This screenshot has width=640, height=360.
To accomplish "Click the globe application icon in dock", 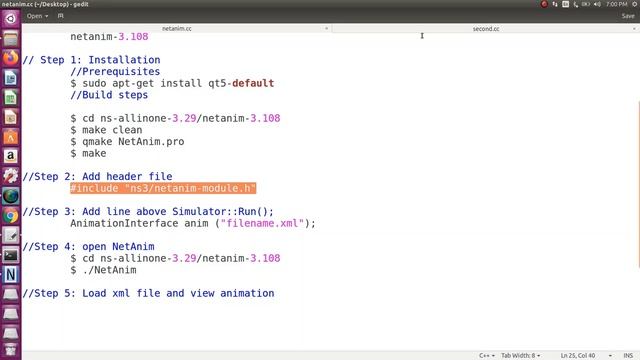I will tap(11, 196).
